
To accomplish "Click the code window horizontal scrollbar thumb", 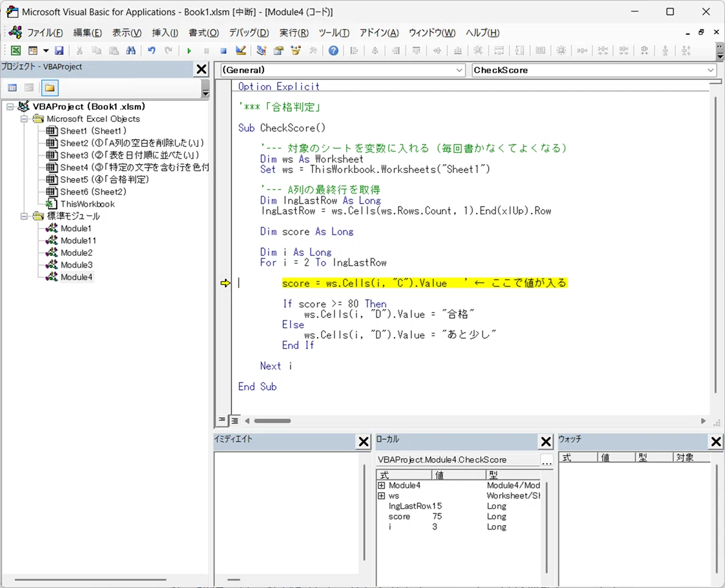I will click(273, 421).
